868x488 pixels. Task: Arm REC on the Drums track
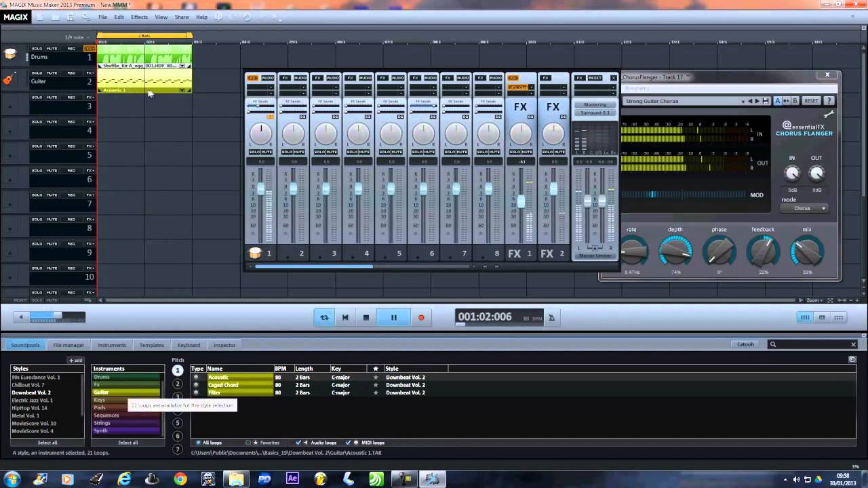pyautogui.click(x=71, y=49)
